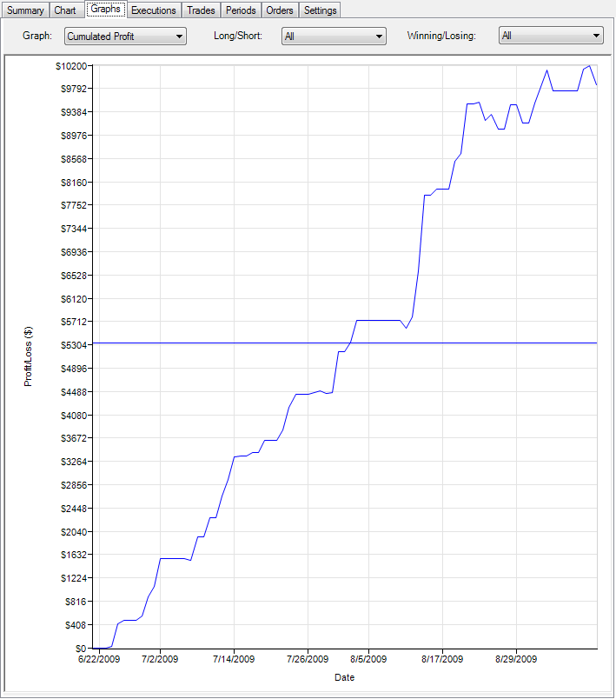Viewport: 616px width, 699px height.
Task: Click the 7/26/2009 date label
Action: tap(308, 659)
